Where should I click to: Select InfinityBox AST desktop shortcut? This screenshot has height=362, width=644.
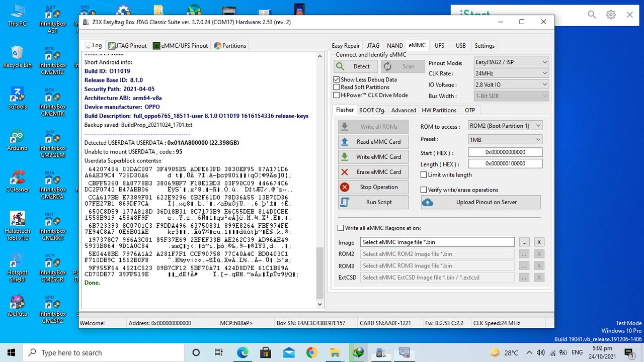tap(52, 19)
